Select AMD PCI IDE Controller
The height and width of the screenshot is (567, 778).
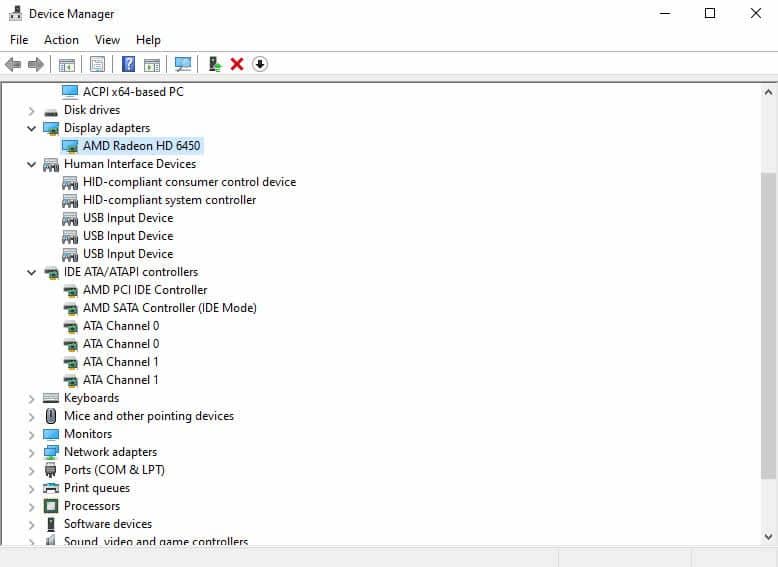point(145,290)
